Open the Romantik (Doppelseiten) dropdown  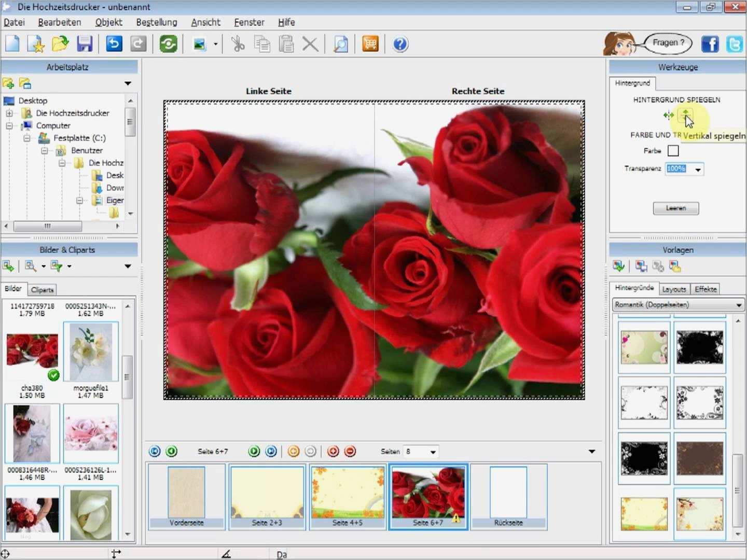point(739,305)
